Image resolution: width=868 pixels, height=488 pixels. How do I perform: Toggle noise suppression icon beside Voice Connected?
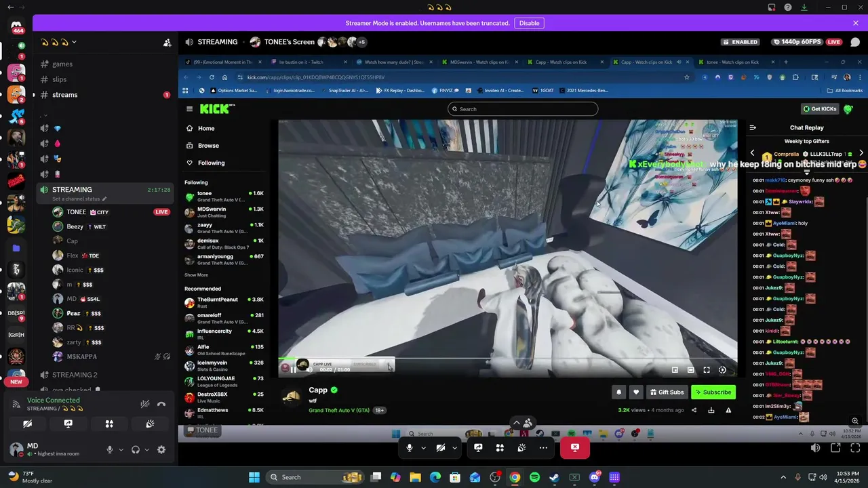coord(144,404)
